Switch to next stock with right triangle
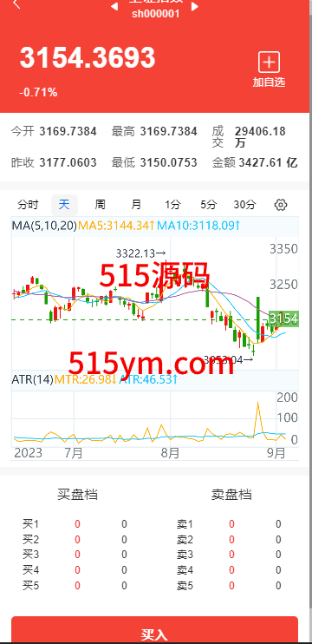Screen dimensions: 312x644 (x=195, y=6)
